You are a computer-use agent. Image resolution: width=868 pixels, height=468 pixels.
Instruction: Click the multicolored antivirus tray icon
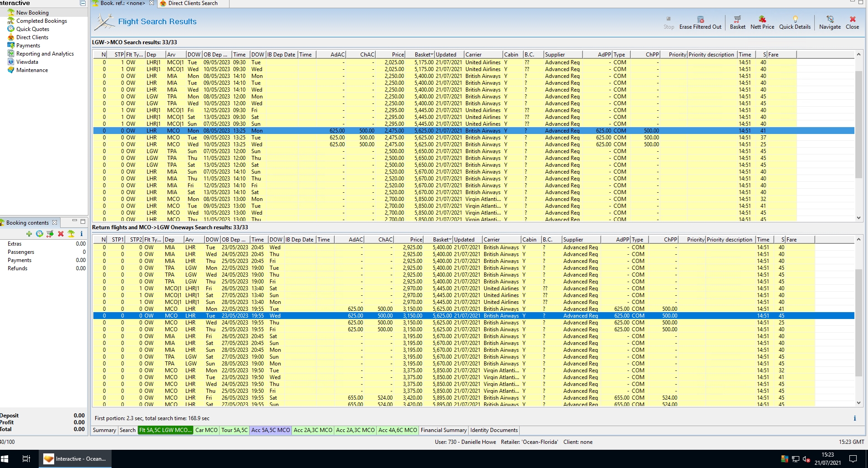click(785, 459)
